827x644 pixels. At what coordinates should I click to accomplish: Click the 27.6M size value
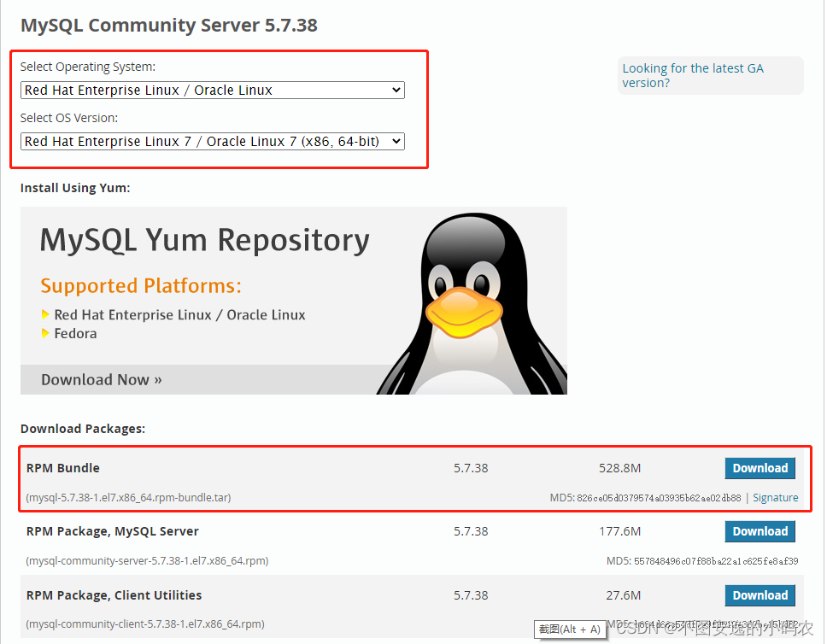pos(624,595)
